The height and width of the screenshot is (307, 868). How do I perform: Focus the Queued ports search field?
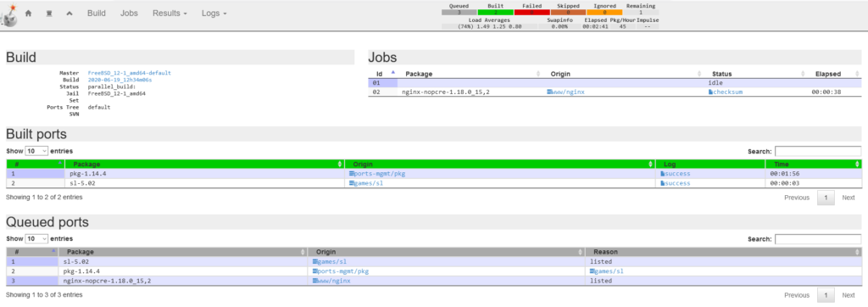pos(818,239)
